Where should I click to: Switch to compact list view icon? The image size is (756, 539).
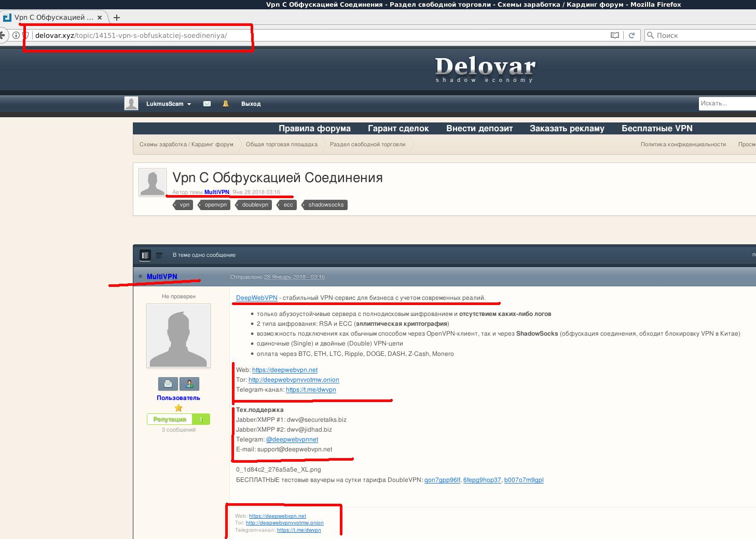tap(159, 255)
